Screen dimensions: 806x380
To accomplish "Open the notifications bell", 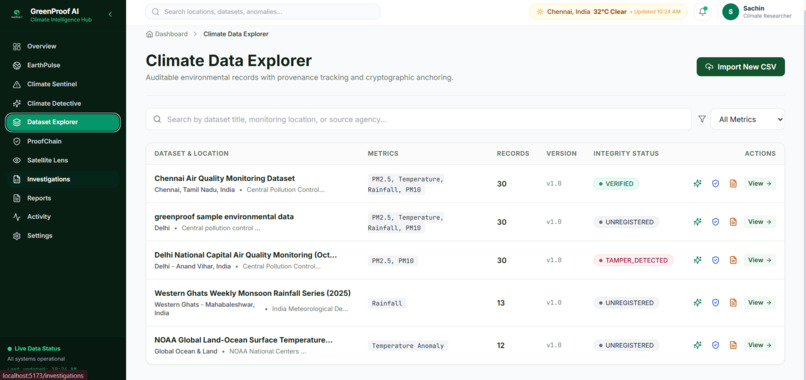I will click(x=702, y=12).
